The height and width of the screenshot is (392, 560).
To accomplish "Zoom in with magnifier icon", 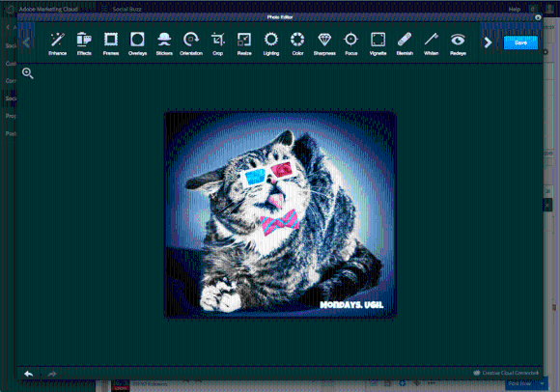I will 27,73.
